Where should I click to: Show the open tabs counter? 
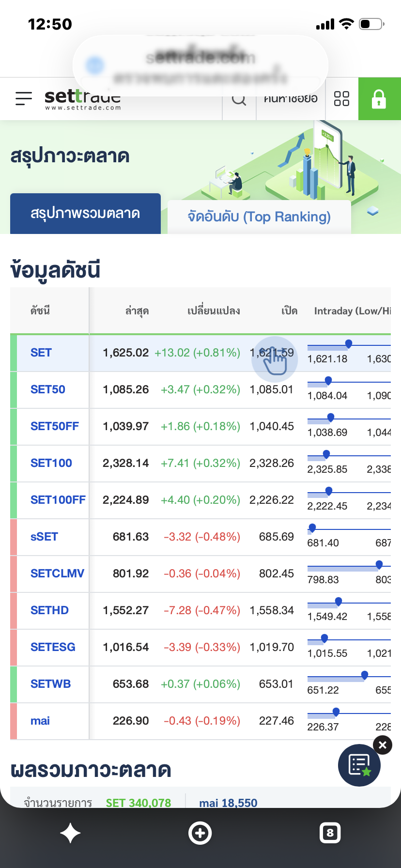click(x=330, y=833)
